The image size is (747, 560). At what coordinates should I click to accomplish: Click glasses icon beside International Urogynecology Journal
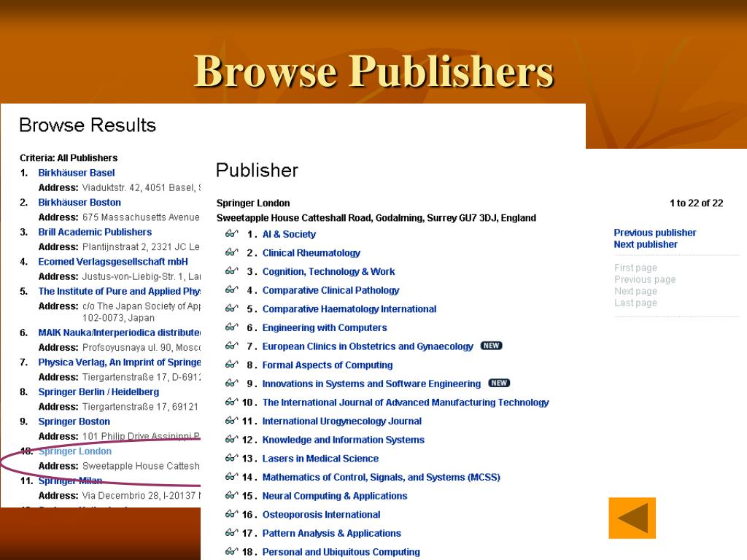click(x=231, y=420)
